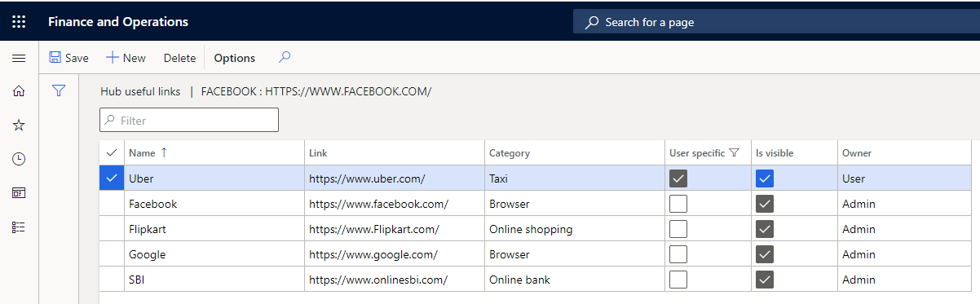Screen dimensions: 980x304
Task: Create a New record
Action: coord(126,58)
